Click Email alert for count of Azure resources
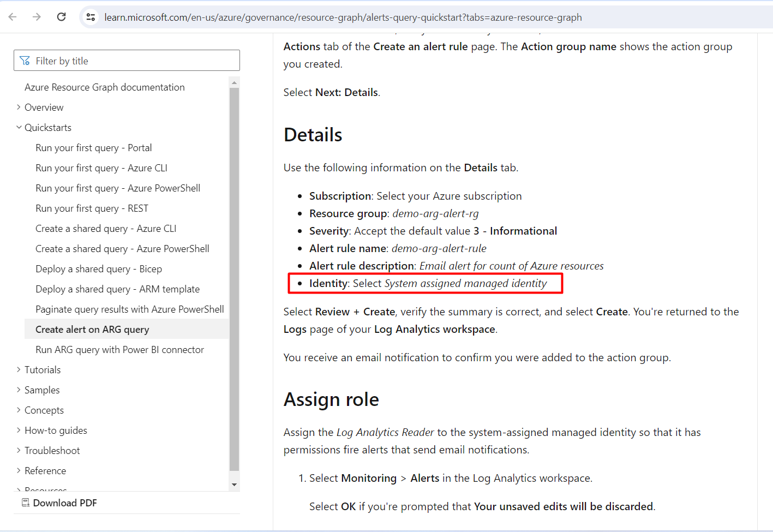This screenshot has width=773, height=532. click(x=512, y=266)
